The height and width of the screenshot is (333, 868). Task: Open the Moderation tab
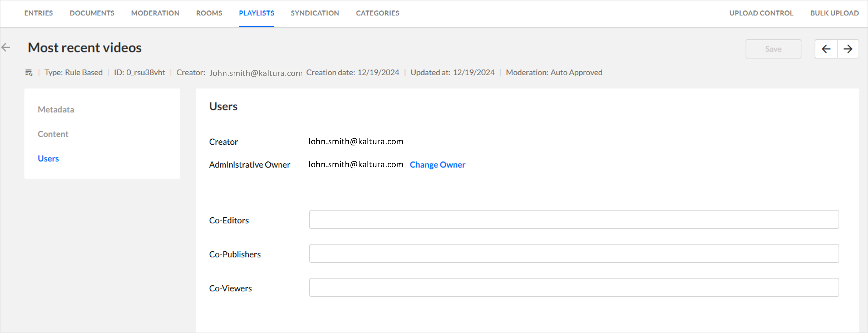click(155, 13)
